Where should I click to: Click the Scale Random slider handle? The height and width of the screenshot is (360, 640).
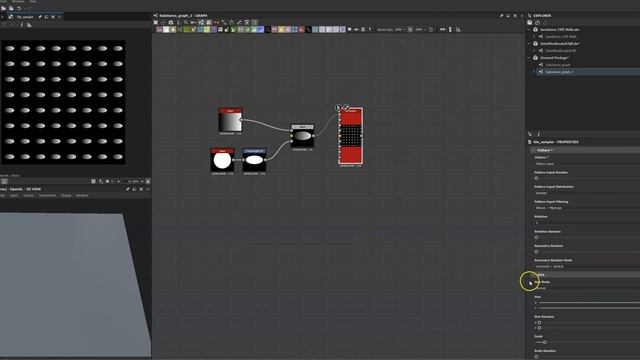click(536, 356)
